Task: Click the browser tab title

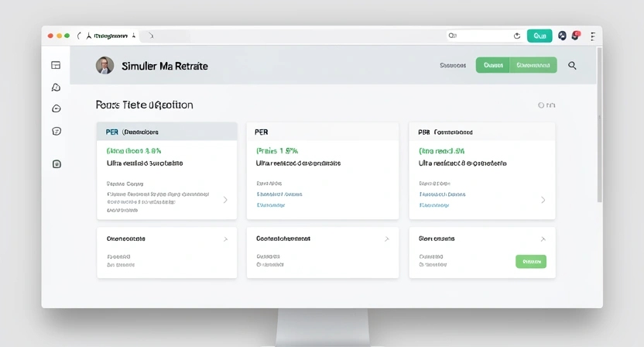Action: (110, 36)
